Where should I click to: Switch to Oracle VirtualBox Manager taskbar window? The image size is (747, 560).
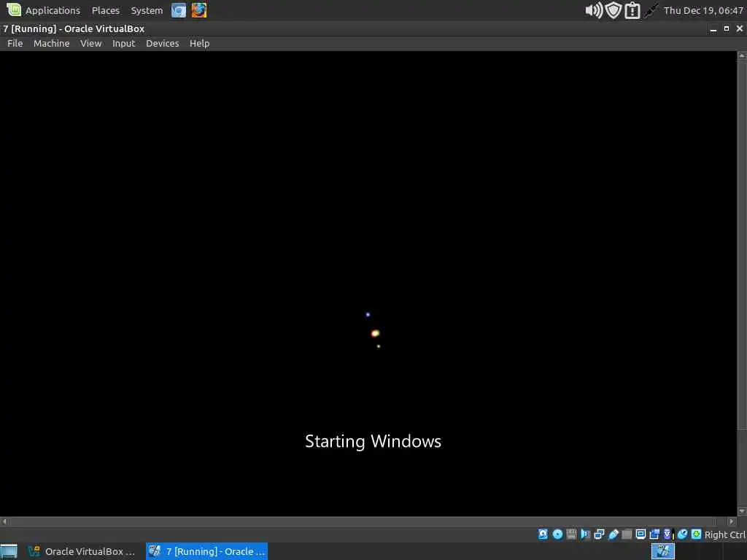[82, 551]
